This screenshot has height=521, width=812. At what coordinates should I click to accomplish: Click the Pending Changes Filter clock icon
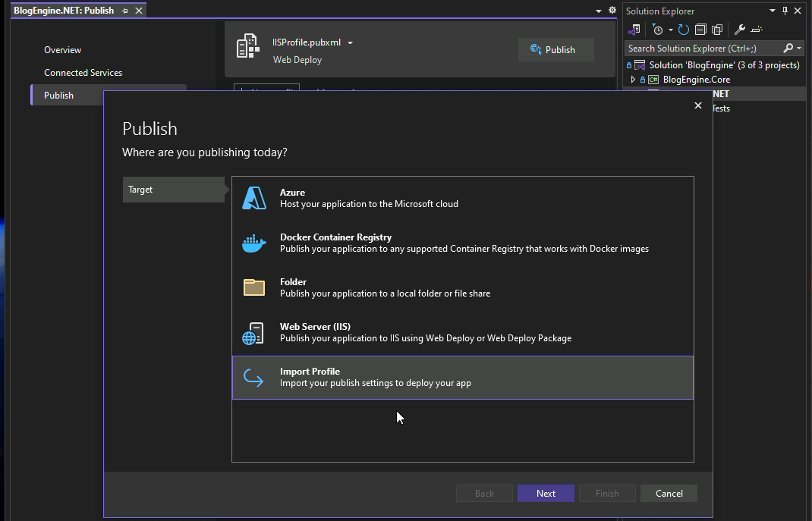click(x=658, y=30)
